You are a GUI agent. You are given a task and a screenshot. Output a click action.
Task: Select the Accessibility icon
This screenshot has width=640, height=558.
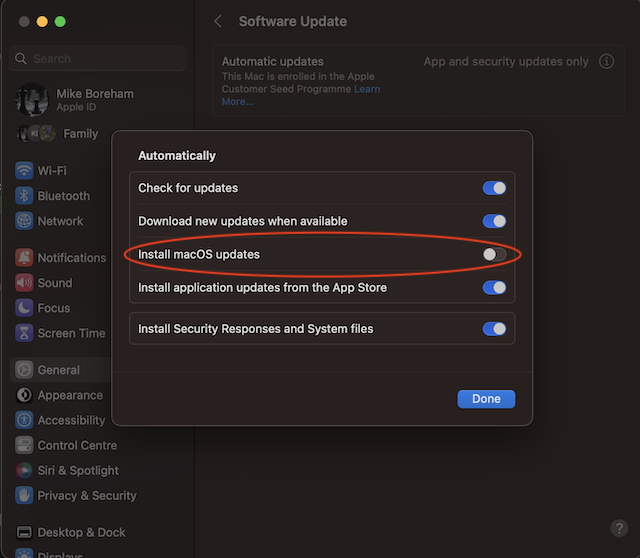click(x=24, y=420)
